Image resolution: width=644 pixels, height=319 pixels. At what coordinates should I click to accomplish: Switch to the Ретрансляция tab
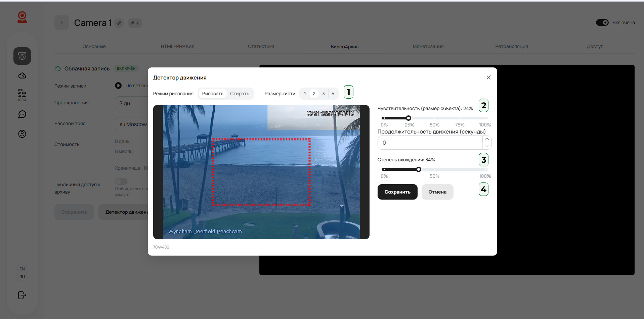click(x=512, y=46)
